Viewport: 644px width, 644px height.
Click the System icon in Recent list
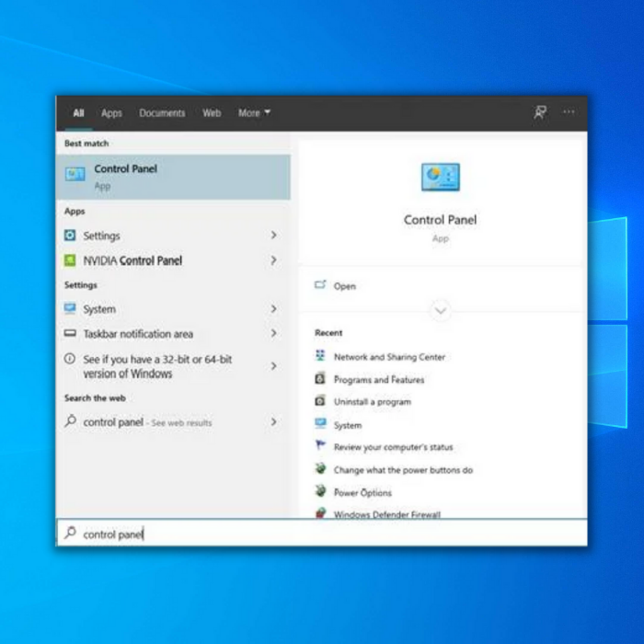point(320,423)
